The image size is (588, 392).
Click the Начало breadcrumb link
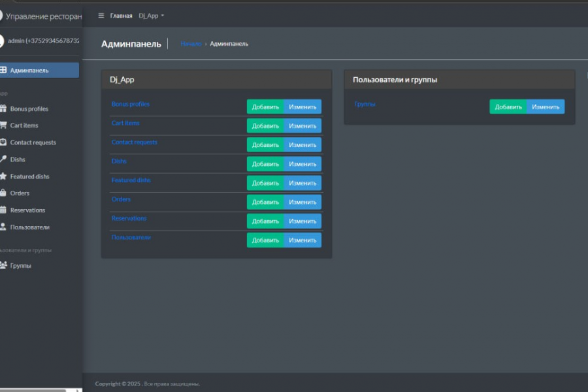(191, 44)
